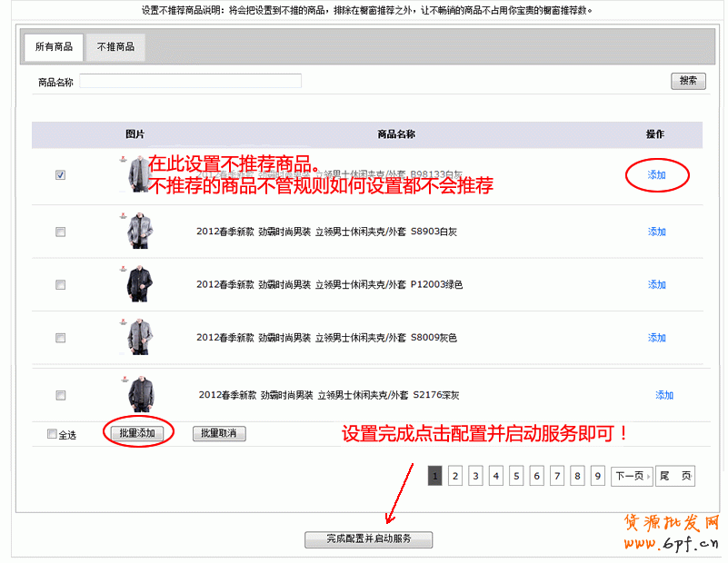Click the S8903 white-gray jacket thumbnail

(x=135, y=232)
